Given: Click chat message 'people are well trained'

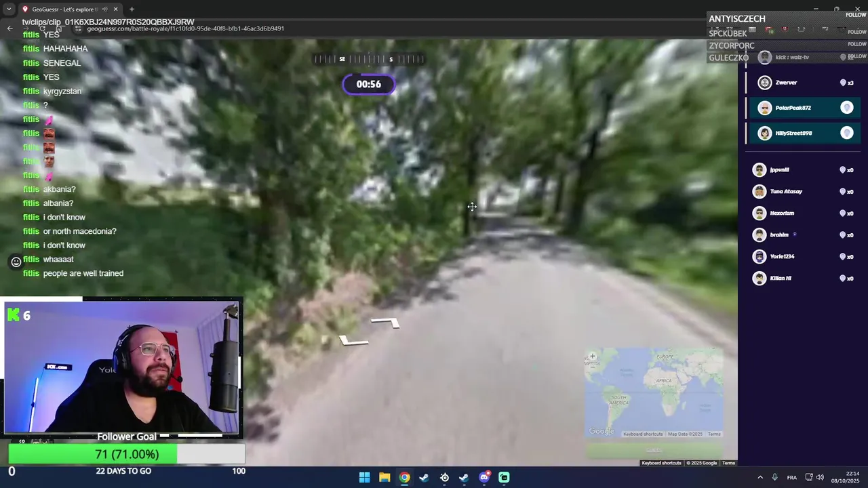Looking at the screenshot, I should [83, 273].
